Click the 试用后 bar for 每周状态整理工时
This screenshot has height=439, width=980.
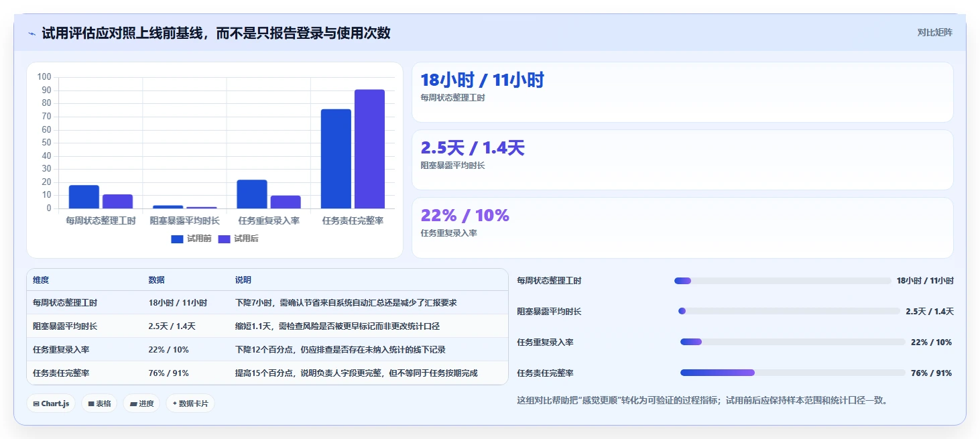click(117, 201)
